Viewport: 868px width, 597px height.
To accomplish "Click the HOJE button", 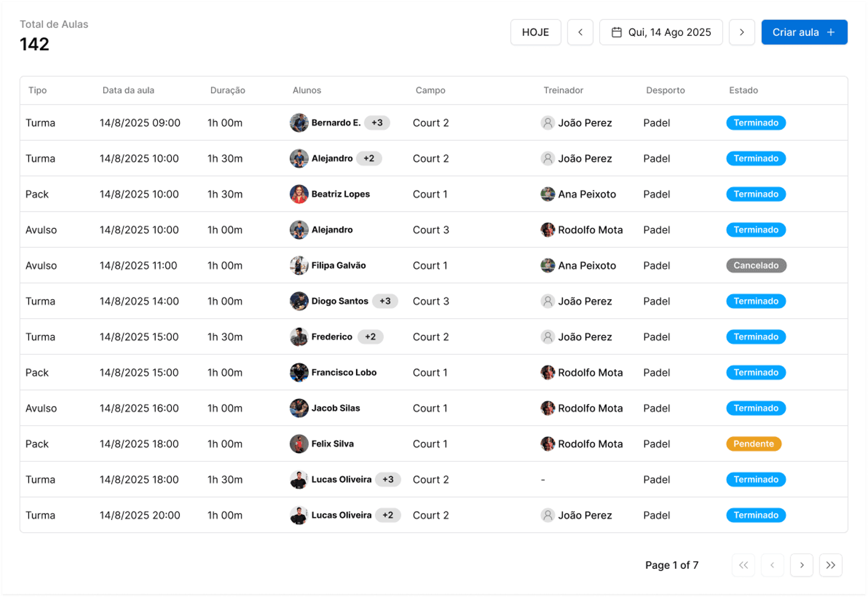I will pyautogui.click(x=535, y=32).
